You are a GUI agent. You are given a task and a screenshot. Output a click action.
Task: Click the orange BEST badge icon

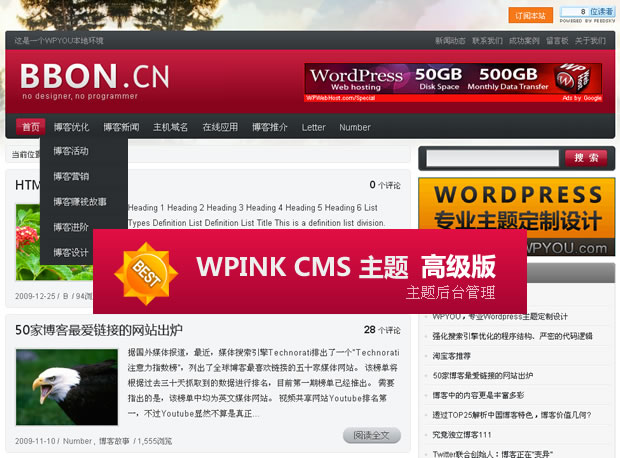point(146,273)
